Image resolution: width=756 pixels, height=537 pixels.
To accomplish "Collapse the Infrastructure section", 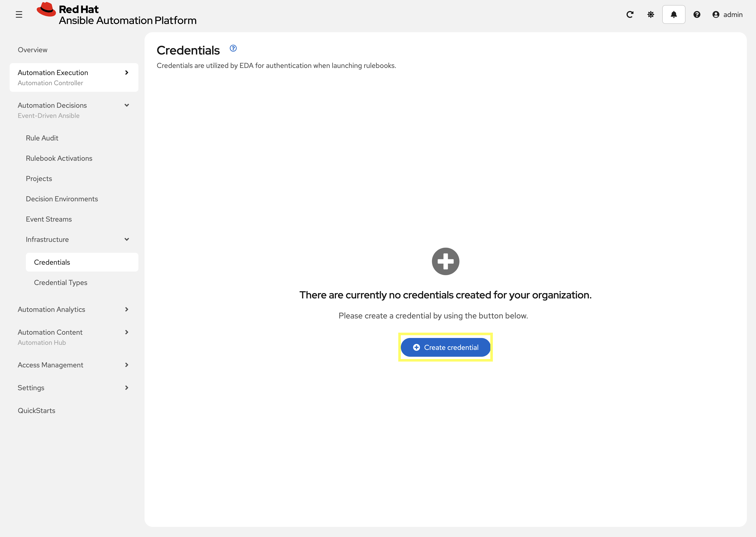I will tap(127, 239).
